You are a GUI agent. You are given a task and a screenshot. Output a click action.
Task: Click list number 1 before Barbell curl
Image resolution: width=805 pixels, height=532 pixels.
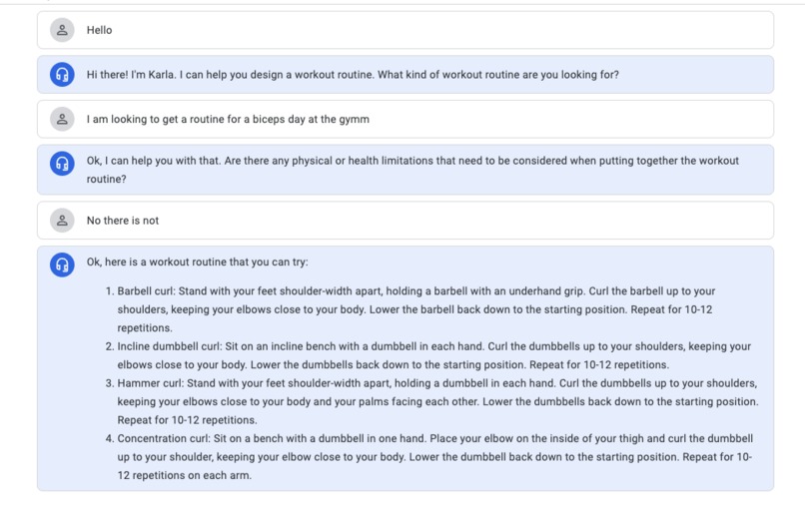click(x=109, y=290)
